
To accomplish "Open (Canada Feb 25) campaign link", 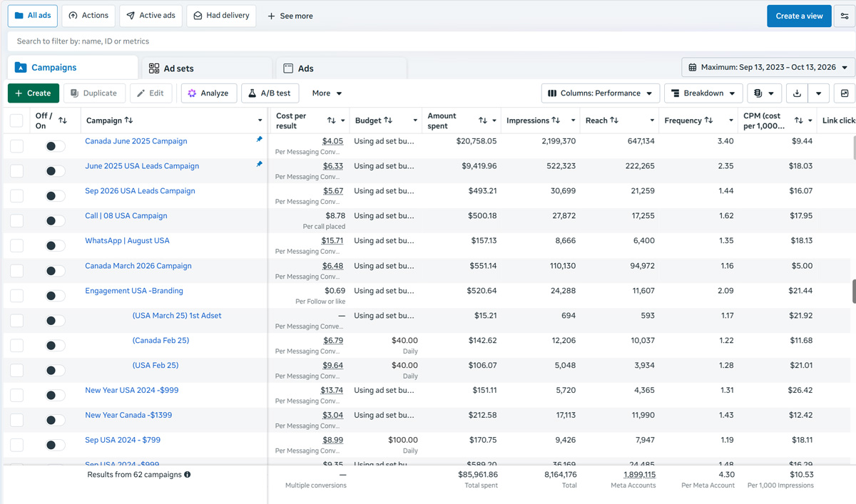I will click(x=160, y=341).
